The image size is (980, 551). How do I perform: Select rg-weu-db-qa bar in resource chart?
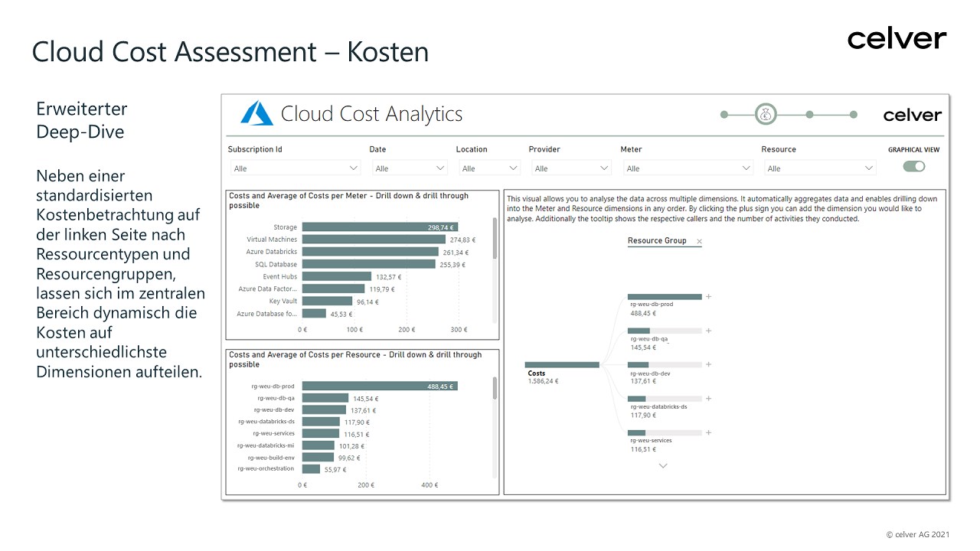point(325,398)
